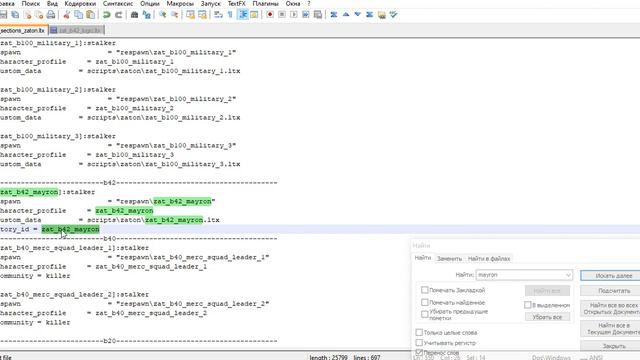Click the Save All files toolbar icon

tap(15, 15)
